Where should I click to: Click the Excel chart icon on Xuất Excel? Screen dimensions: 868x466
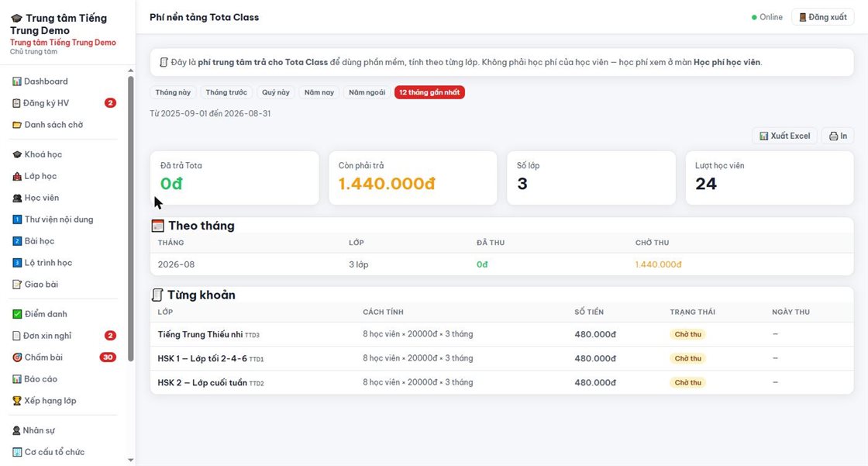pyautogui.click(x=764, y=136)
